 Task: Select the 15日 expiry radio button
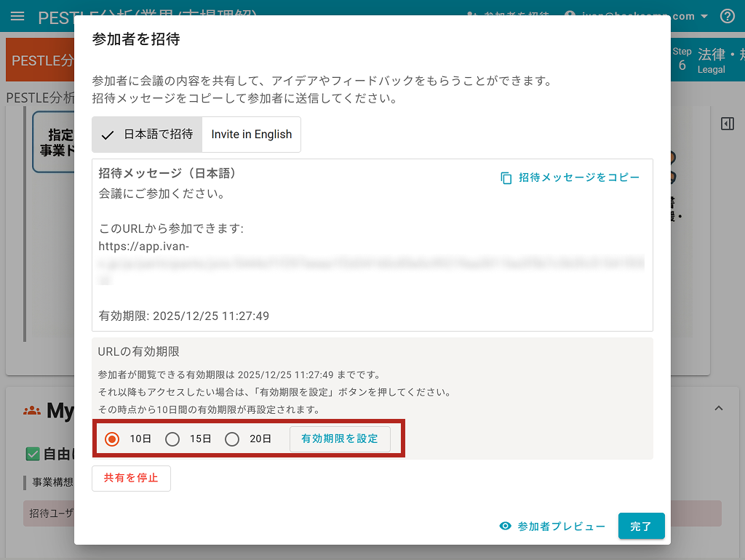[172, 439]
